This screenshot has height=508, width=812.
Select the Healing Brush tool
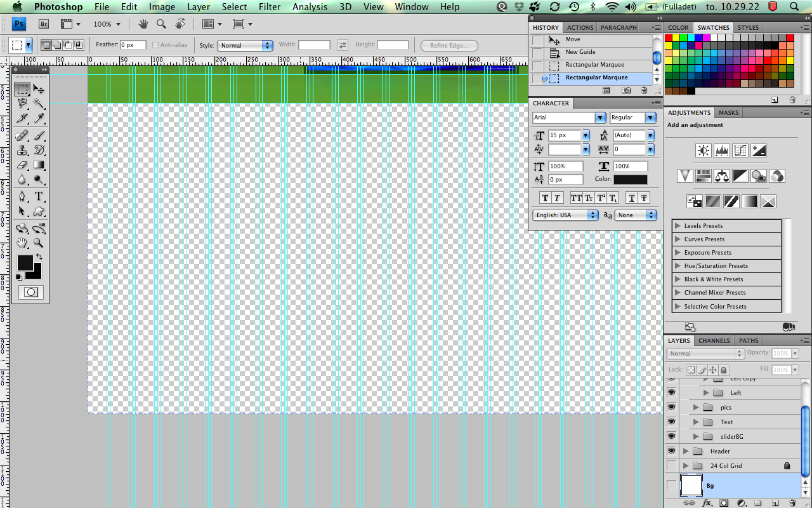point(22,135)
